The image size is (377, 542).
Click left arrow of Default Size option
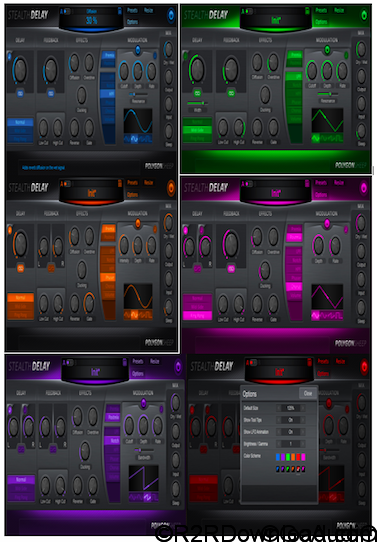click(x=279, y=408)
